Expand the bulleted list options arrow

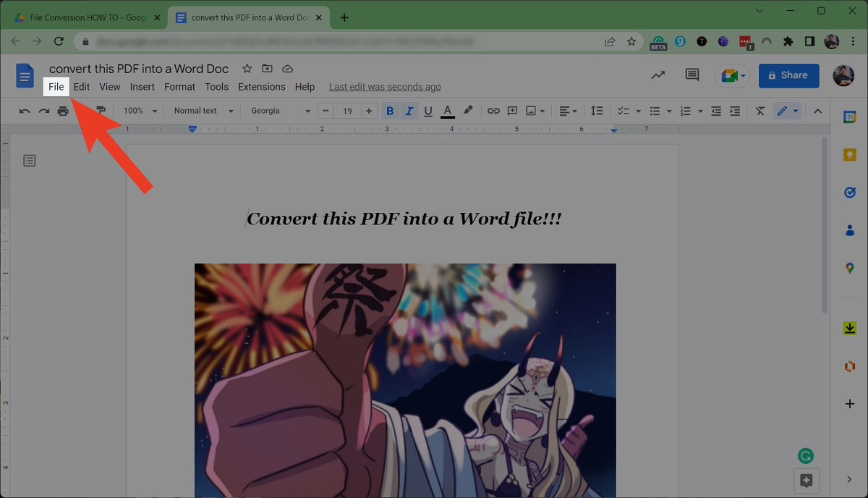[x=669, y=111]
